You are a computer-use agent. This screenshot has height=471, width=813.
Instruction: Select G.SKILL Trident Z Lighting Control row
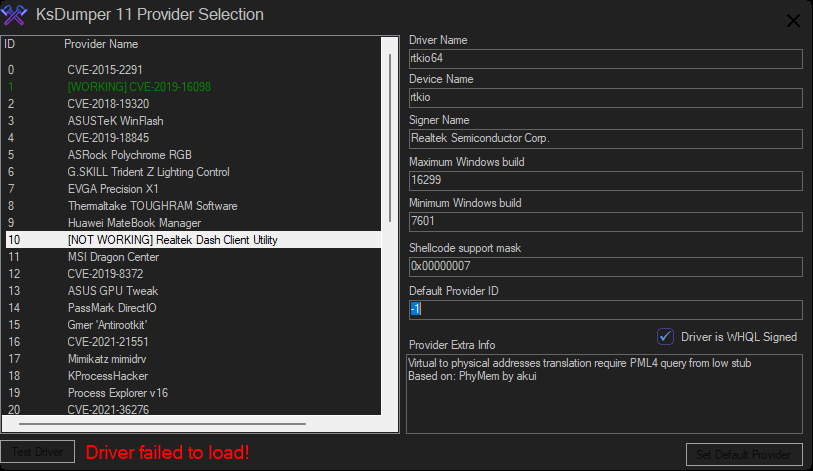[x=193, y=172]
